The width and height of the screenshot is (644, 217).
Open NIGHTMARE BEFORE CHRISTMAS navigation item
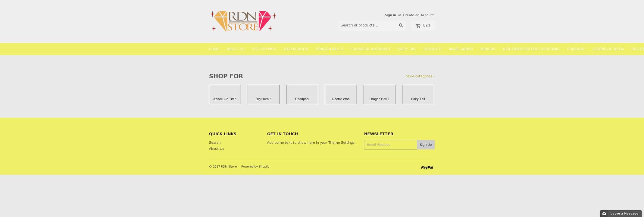coord(531,49)
